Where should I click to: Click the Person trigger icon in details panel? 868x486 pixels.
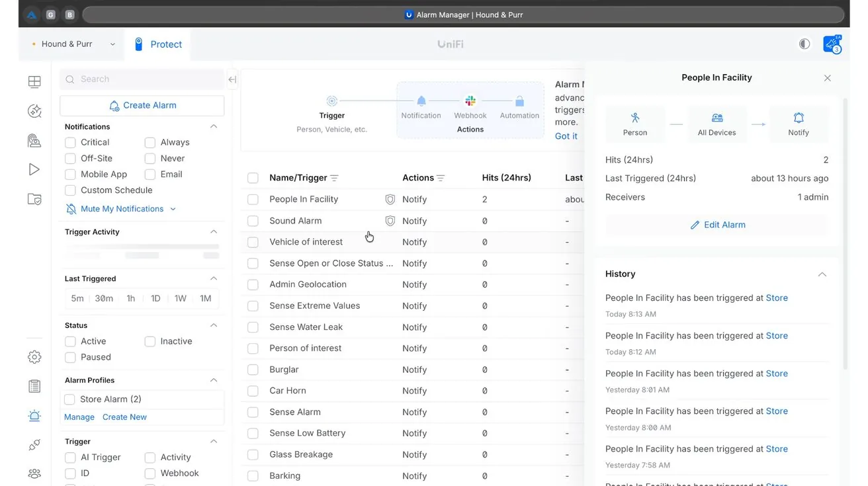pyautogui.click(x=635, y=118)
